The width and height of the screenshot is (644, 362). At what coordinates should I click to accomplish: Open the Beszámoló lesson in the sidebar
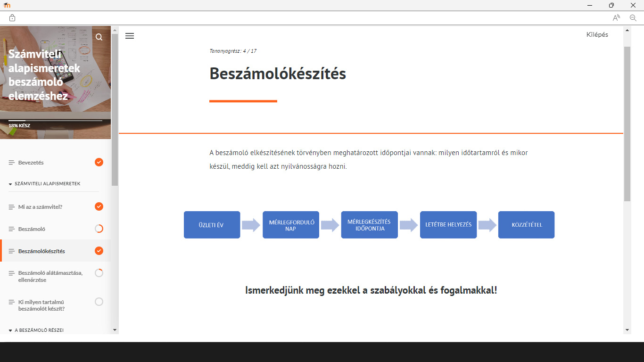pos(33,229)
